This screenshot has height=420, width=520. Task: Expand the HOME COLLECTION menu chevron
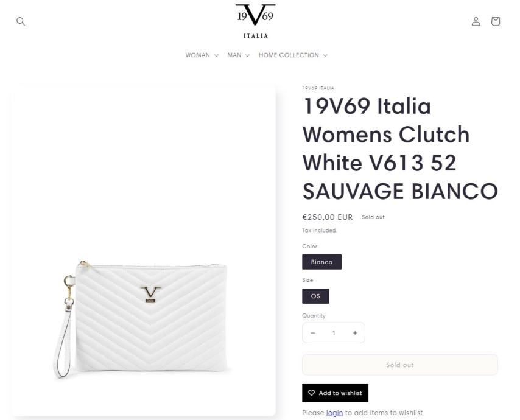(325, 55)
